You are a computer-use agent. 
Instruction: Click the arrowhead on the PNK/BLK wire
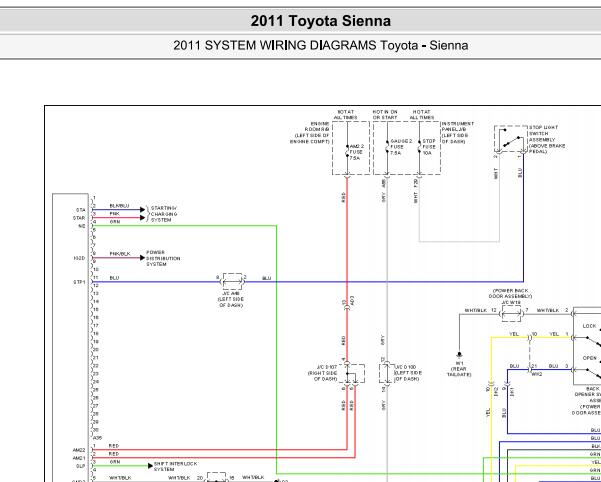coord(142,258)
